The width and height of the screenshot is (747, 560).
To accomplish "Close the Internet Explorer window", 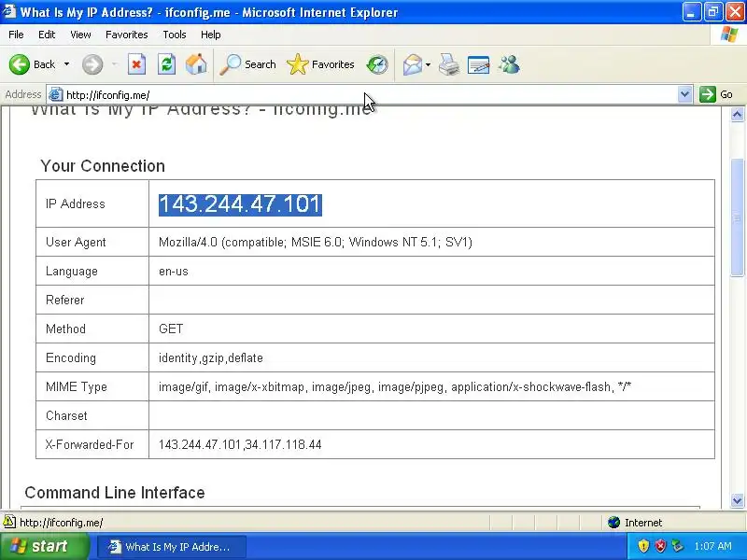I will tap(735, 12).
